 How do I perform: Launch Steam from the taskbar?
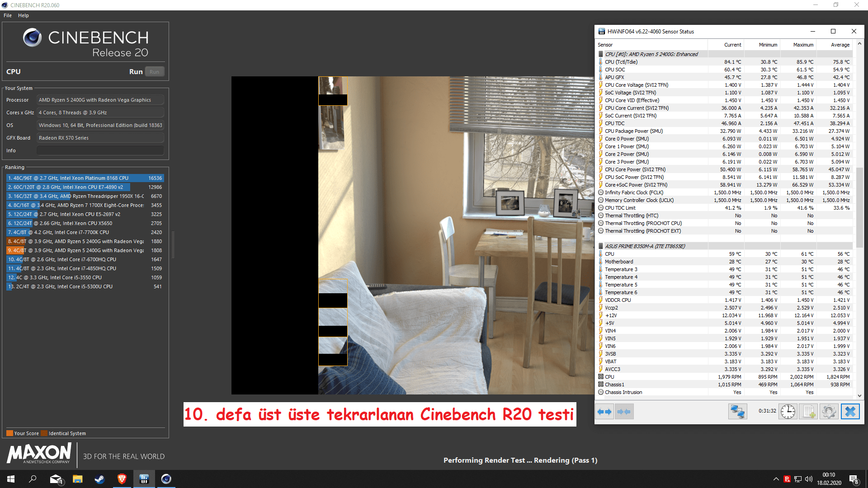pos(99,479)
